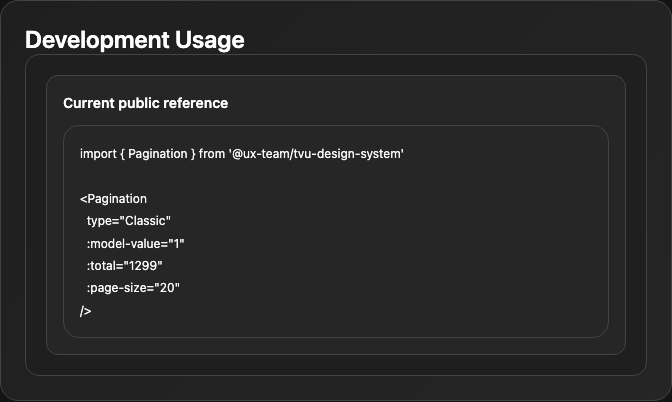
Task: Click the "1" value of model-value
Action: (x=177, y=244)
